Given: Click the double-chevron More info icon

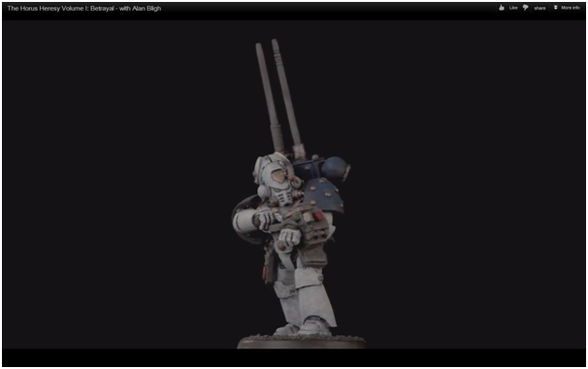Looking at the screenshot, I should click(x=555, y=8).
